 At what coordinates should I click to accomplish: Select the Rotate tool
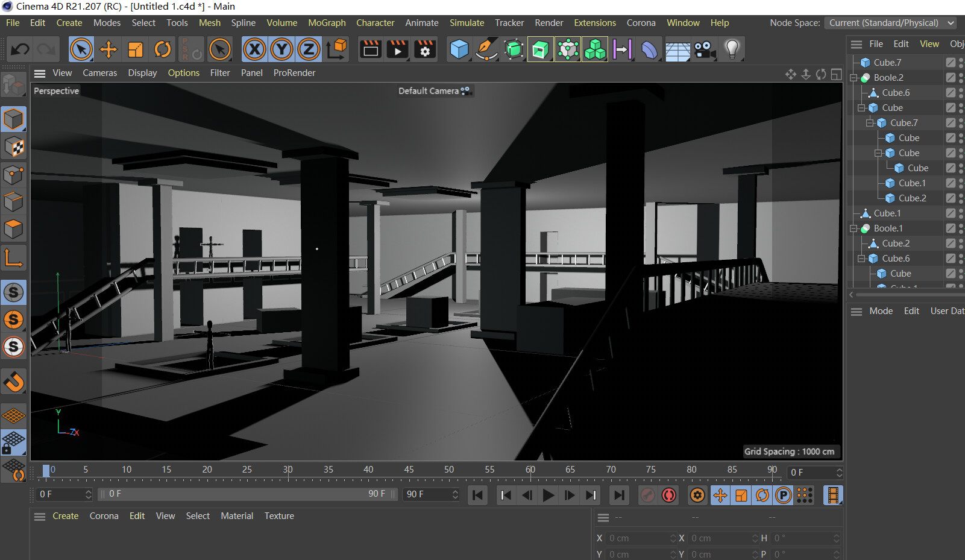(163, 49)
